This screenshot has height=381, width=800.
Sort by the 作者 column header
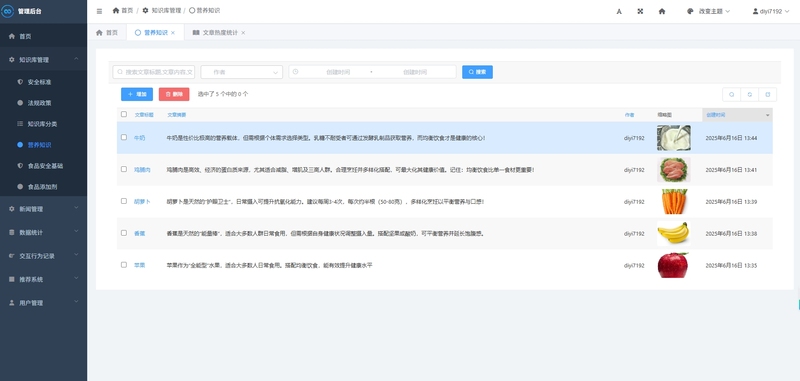click(630, 115)
